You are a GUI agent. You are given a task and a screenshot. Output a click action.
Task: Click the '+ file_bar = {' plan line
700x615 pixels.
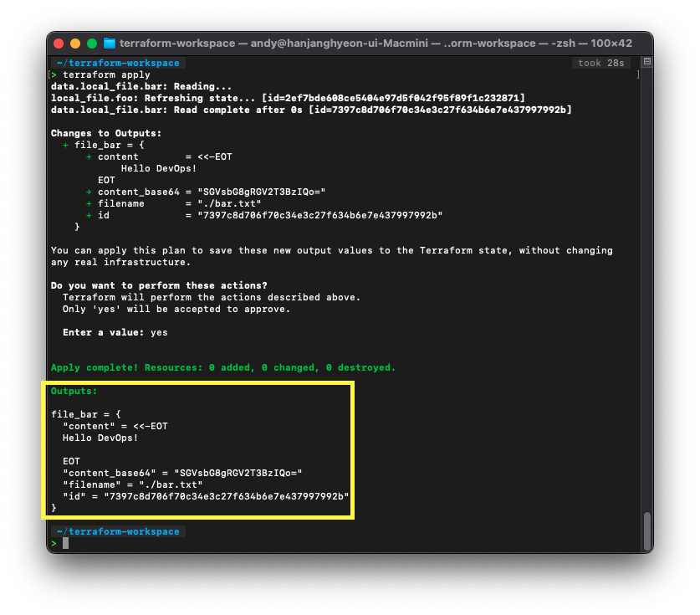(x=104, y=145)
